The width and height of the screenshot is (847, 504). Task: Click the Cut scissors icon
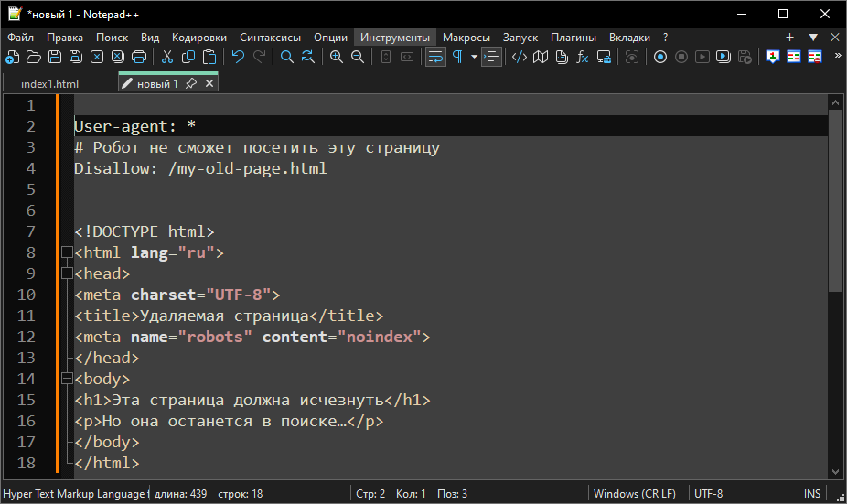point(167,57)
